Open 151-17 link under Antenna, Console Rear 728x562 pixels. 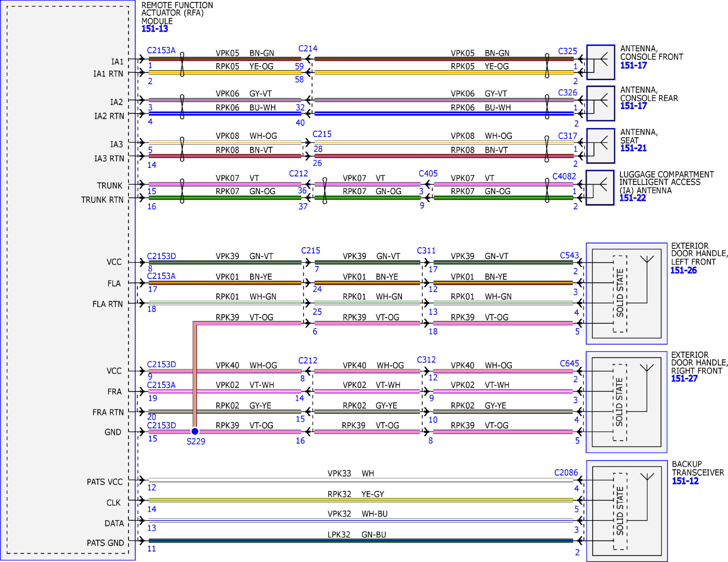click(633, 106)
